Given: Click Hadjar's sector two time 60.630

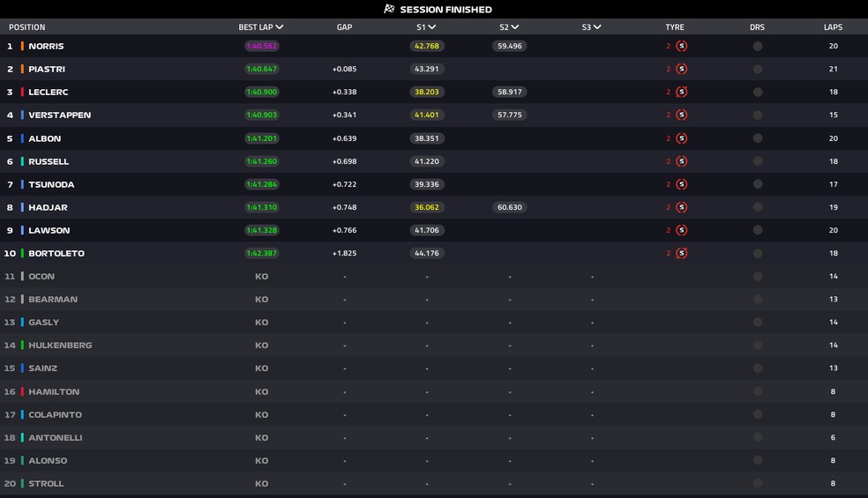Looking at the screenshot, I should coord(509,207).
